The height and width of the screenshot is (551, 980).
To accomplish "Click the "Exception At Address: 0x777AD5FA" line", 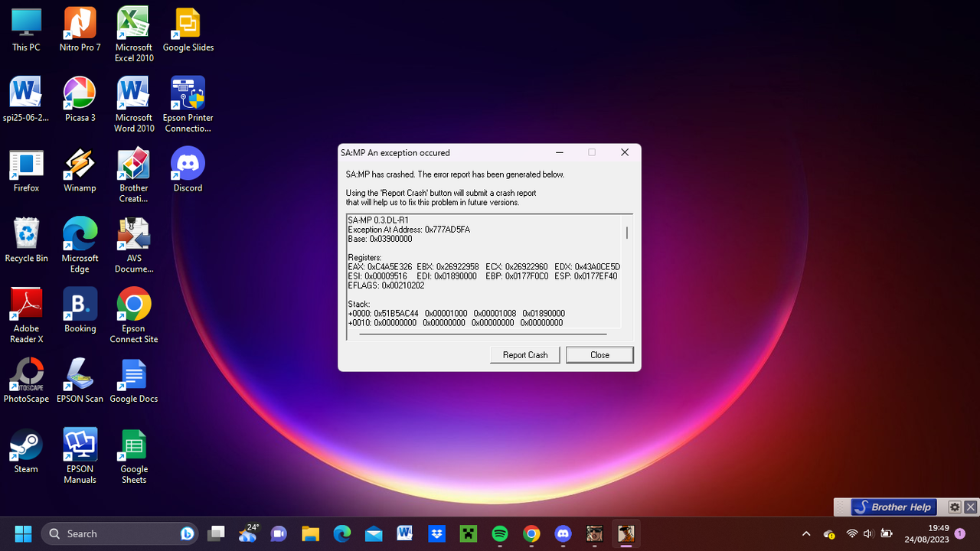I will point(409,230).
